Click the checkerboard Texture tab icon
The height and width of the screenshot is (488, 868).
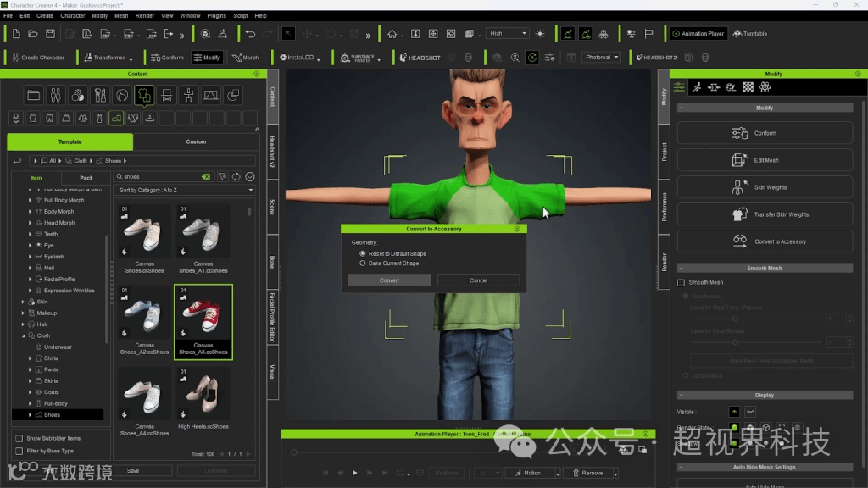click(x=748, y=87)
